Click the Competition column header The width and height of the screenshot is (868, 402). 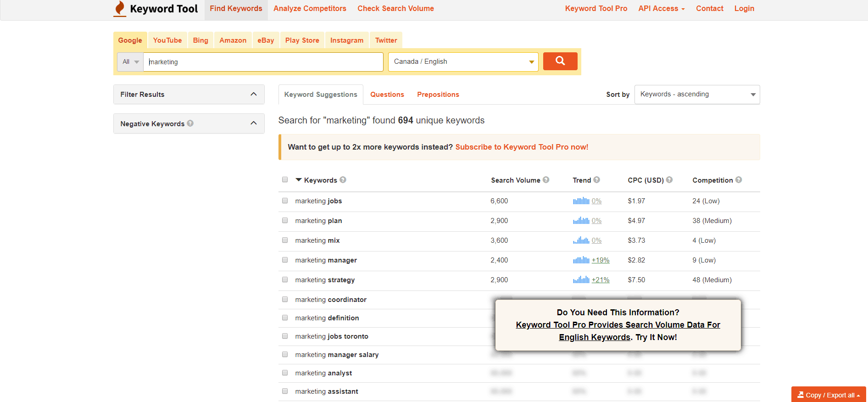712,180
